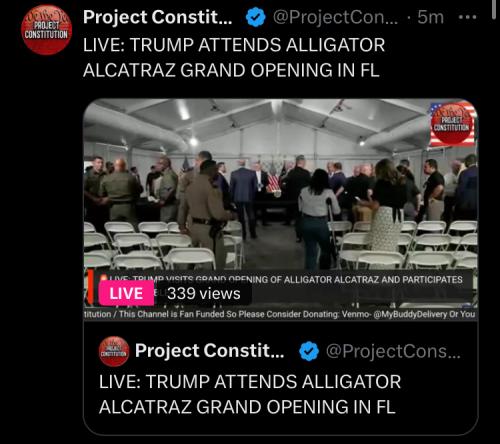Click the quoted tweet's verified badge
This screenshot has height=444, width=500.
pyautogui.click(x=309, y=351)
